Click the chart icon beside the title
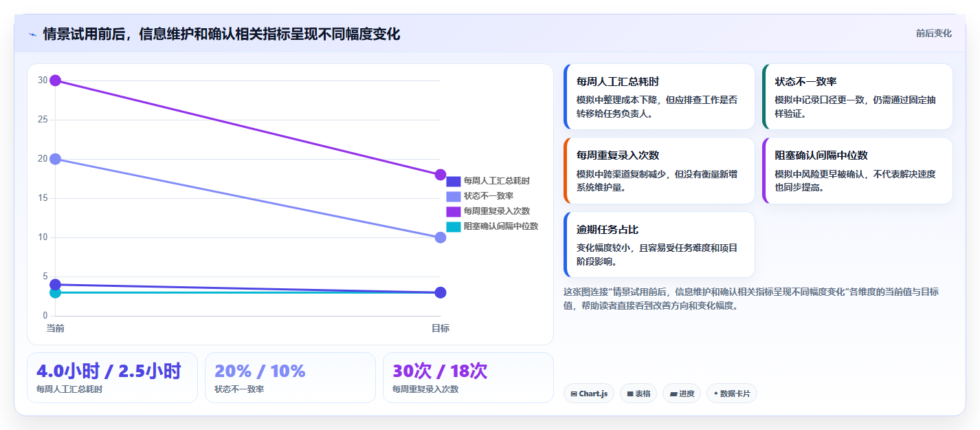 (x=33, y=34)
